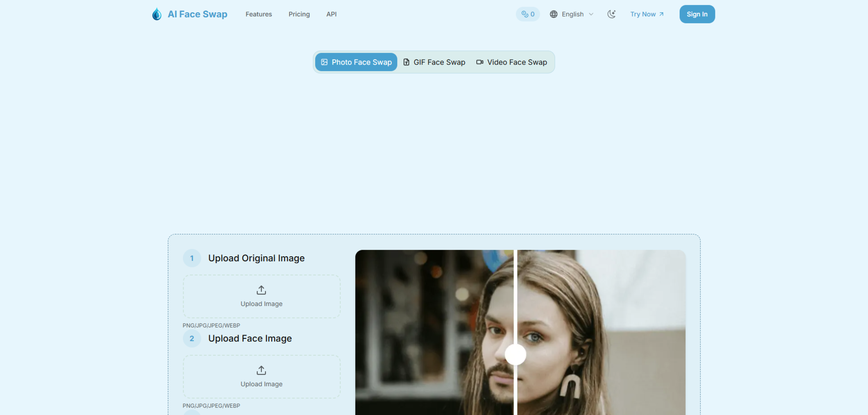Click the water drop logo icon
Viewport: 868px width, 415px height.
(157, 14)
